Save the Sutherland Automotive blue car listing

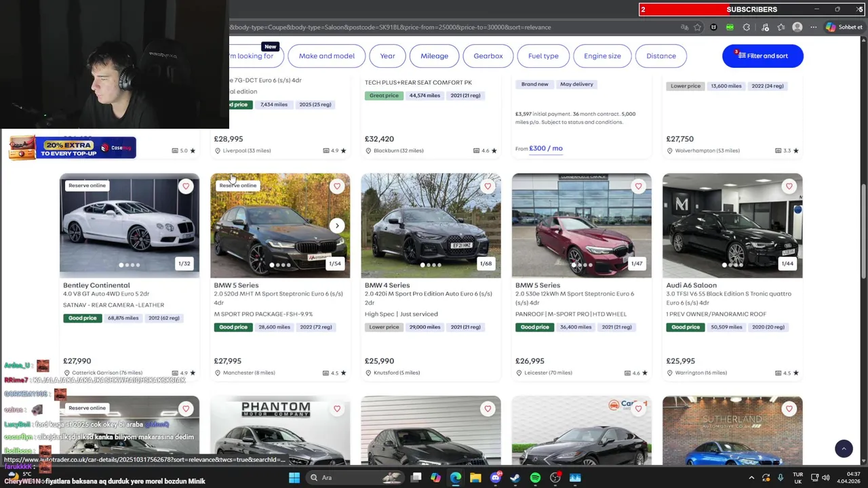coord(789,409)
